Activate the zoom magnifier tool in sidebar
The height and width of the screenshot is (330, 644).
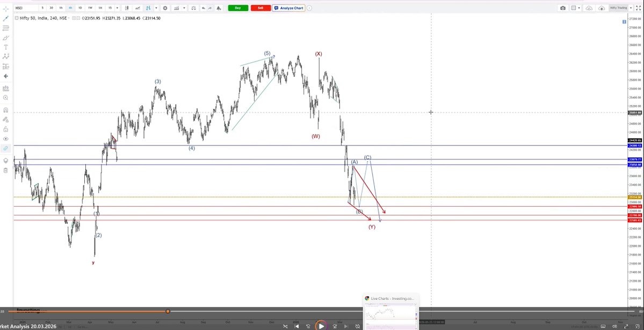6,98
